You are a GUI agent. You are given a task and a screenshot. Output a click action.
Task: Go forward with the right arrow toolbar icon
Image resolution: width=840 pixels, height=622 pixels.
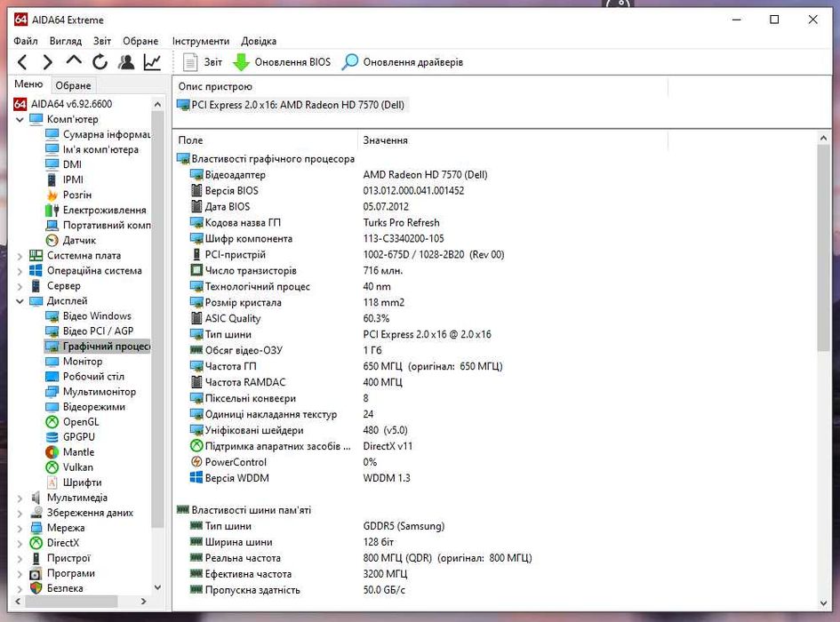click(x=48, y=62)
